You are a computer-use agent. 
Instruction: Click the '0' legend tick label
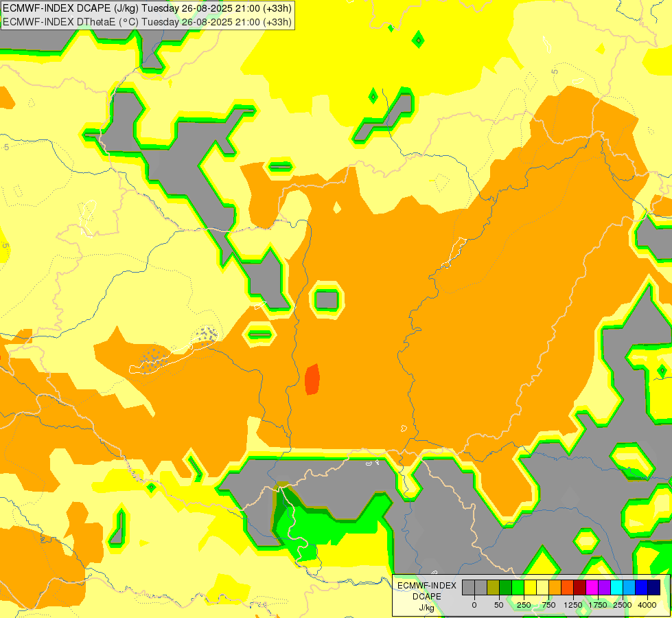[474, 605]
